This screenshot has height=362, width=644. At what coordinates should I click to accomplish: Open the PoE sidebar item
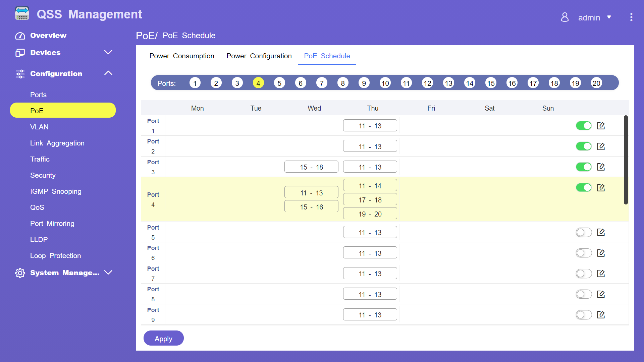63,110
